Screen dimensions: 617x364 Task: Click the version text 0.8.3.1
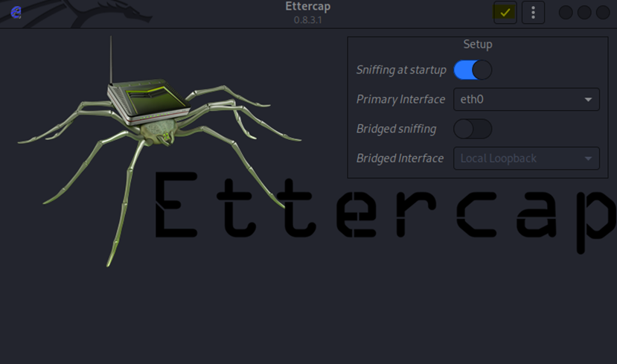click(x=307, y=20)
